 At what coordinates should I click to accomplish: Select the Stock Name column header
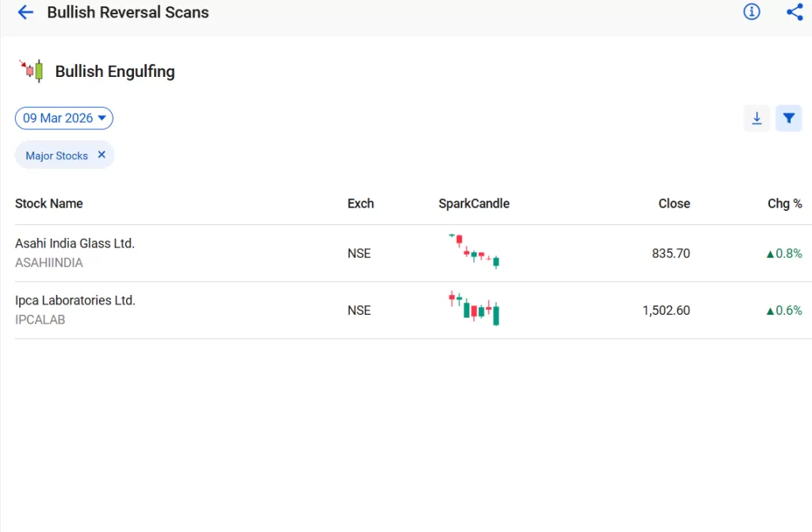48,204
